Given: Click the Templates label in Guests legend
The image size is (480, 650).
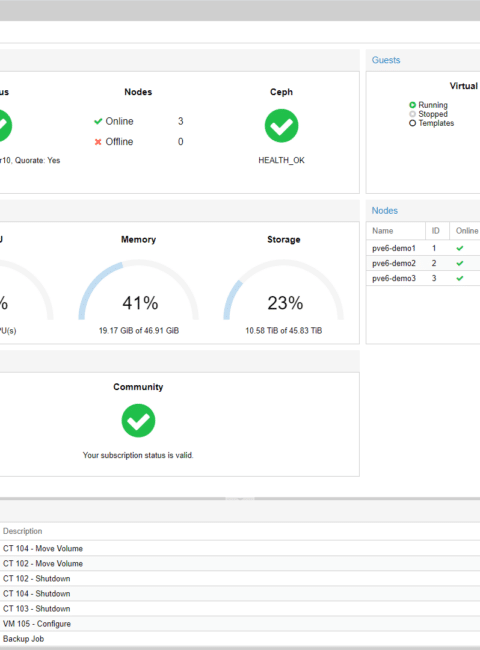Looking at the screenshot, I should pyautogui.click(x=436, y=123).
